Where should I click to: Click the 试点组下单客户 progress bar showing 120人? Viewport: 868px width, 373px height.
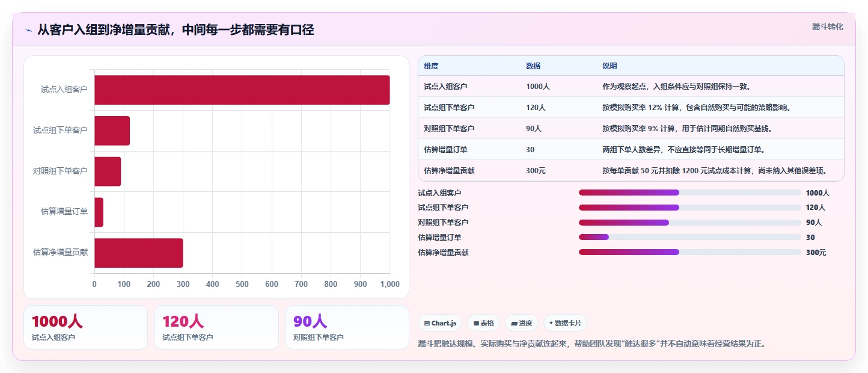coord(689,208)
